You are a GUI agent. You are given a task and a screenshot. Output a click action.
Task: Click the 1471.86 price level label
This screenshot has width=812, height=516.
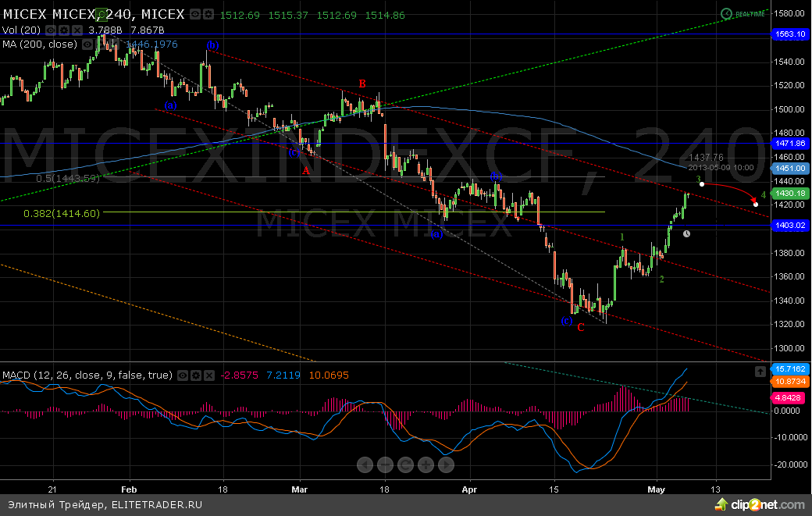click(x=790, y=144)
